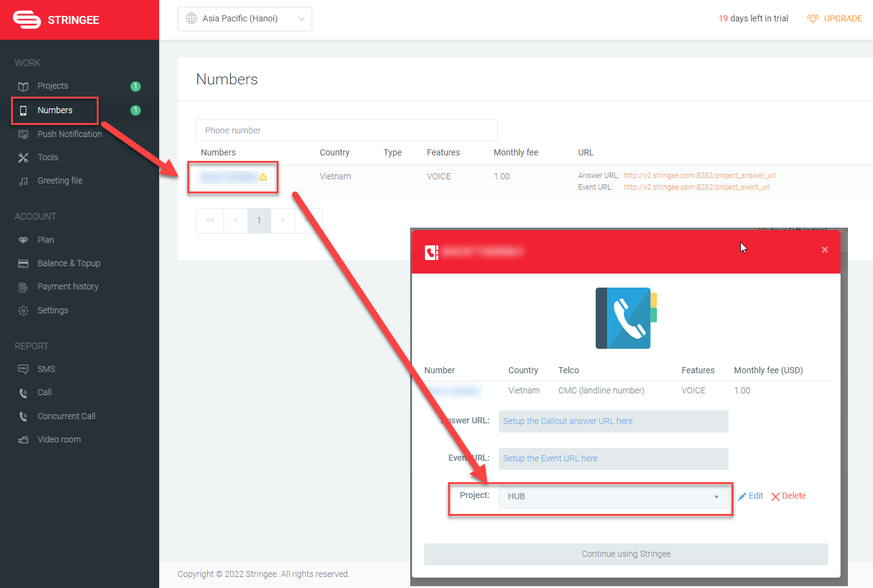
Task: Click the Settings gear icon
Action: pyautogui.click(x=23, y=311)
